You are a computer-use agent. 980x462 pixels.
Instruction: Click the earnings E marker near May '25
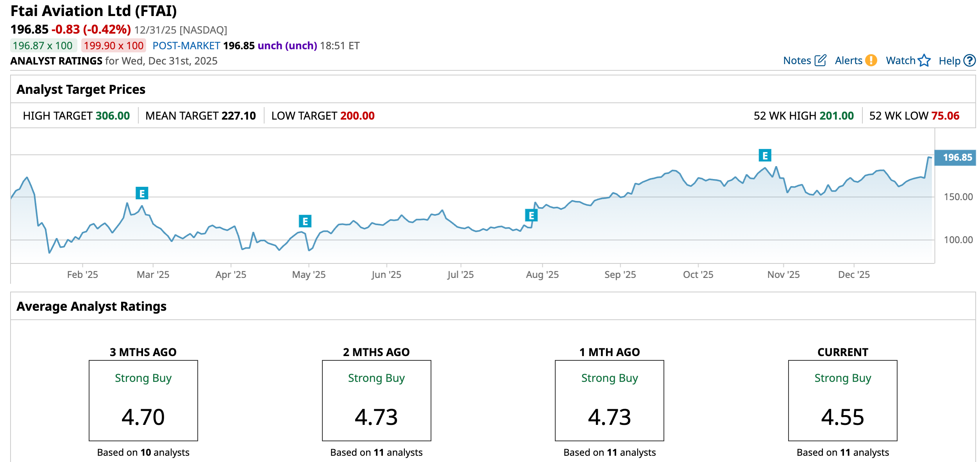305,221
